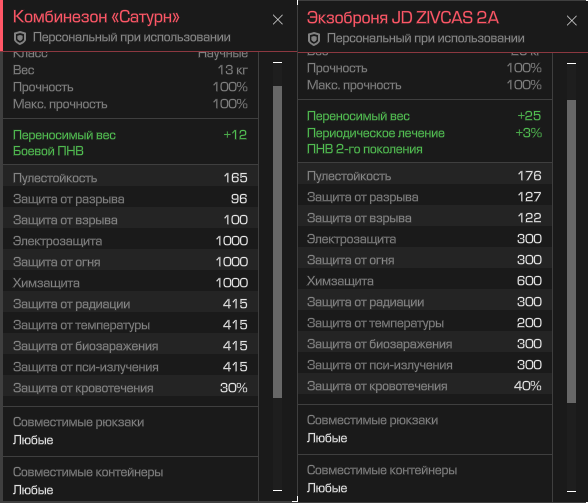
Task: Click shield icon in Сатурн panel header
Action: [x=20, y=38]
